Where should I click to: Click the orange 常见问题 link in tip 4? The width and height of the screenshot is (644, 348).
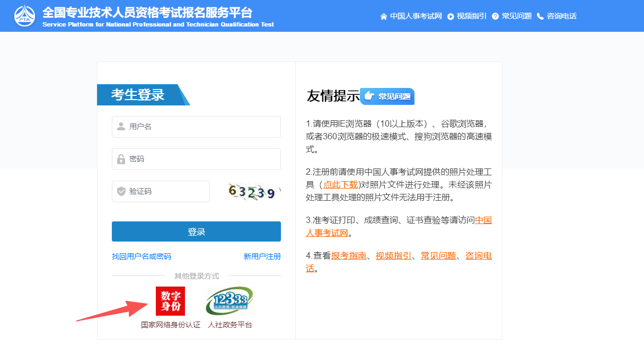point(438,256)
